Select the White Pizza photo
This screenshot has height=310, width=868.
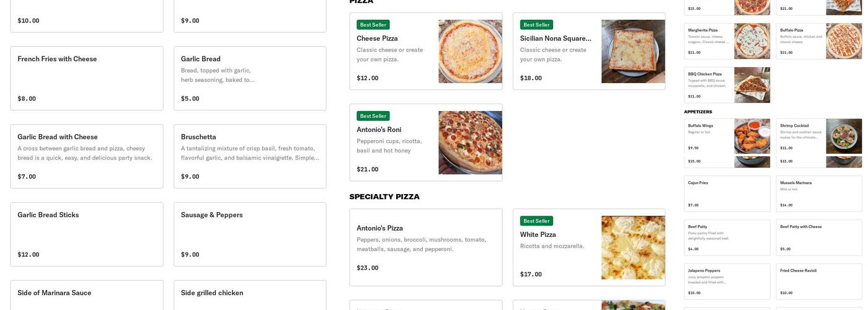click(x=633, y=247)
